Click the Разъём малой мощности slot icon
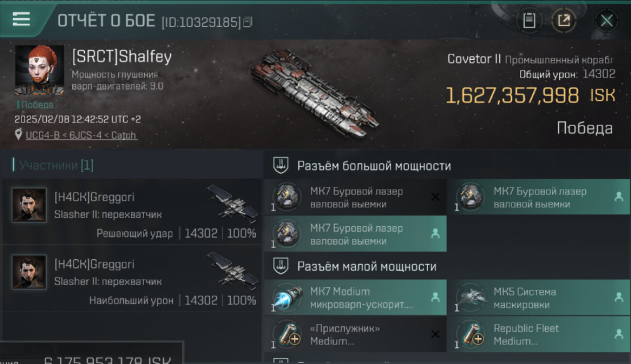Viewport: 631px width, 364px height. pyautogui.click(x=280, y=266)
